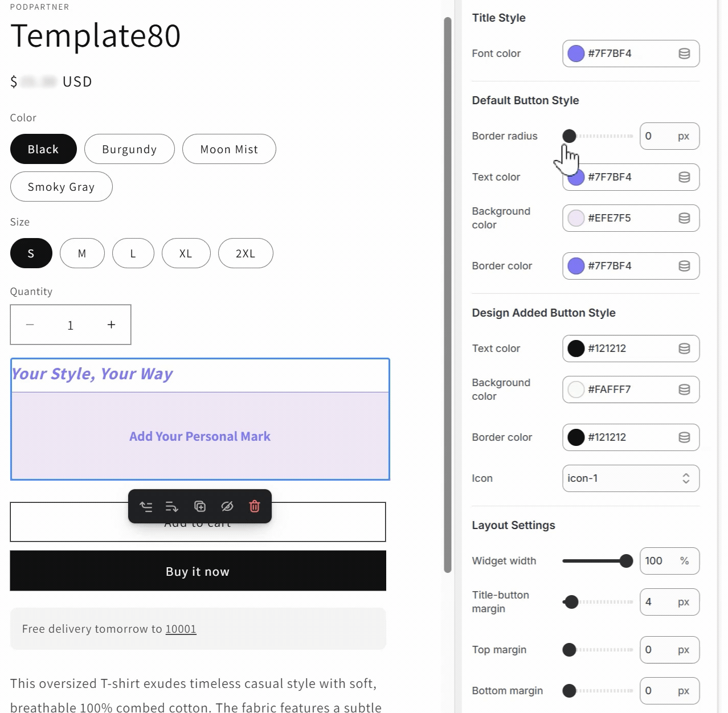Select the Burgundy color option
Screen dimensions: 728x713
click(129, 149)
